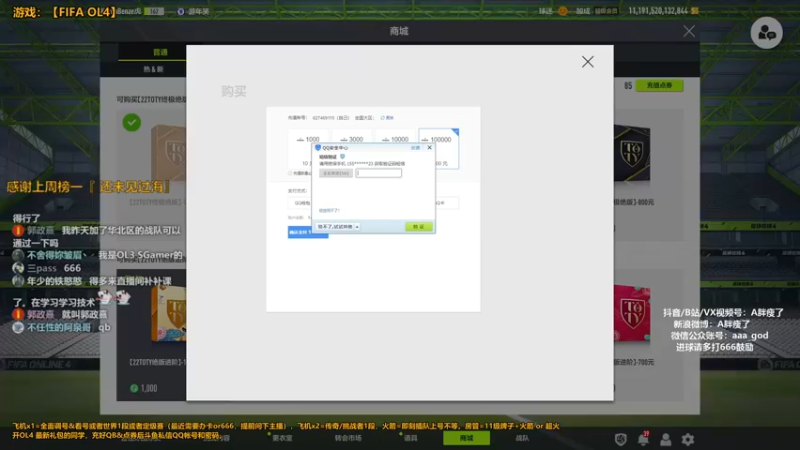
Task: Close the 商城 shop window with X
Action: click(689, 31)
